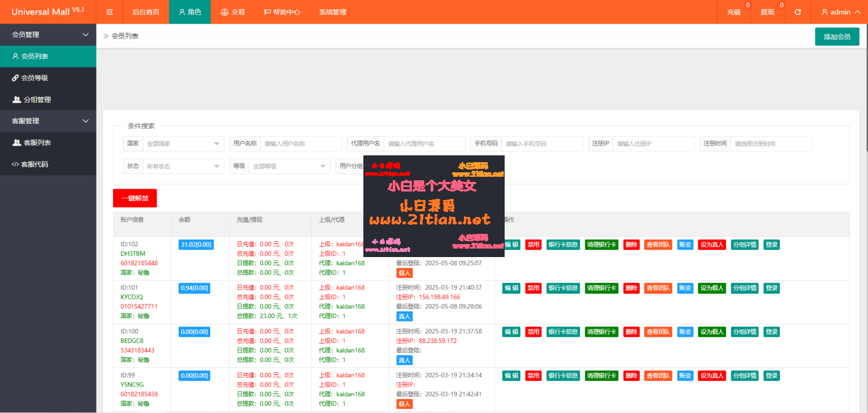Screen dimensions: 868x413
Task: Open 分组管理 in the sidebar
Action: click(48, 99)
